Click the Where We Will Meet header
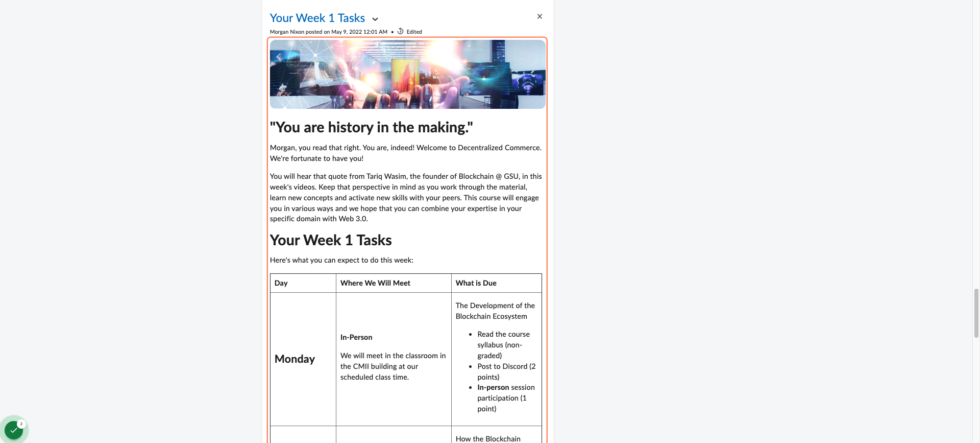The width and height of the screenshot is (980, 443). coord(375,283)
